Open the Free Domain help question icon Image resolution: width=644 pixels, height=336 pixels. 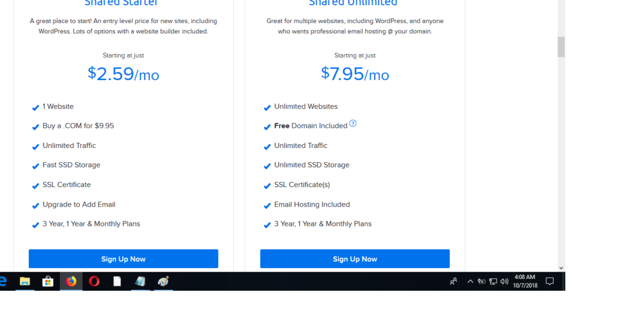pos(353,123)
